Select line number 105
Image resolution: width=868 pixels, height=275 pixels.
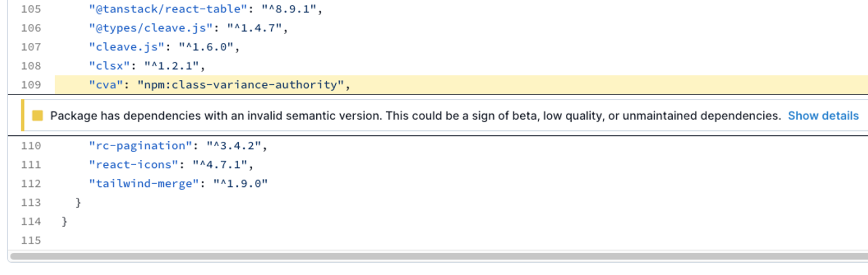coord(31,9)
